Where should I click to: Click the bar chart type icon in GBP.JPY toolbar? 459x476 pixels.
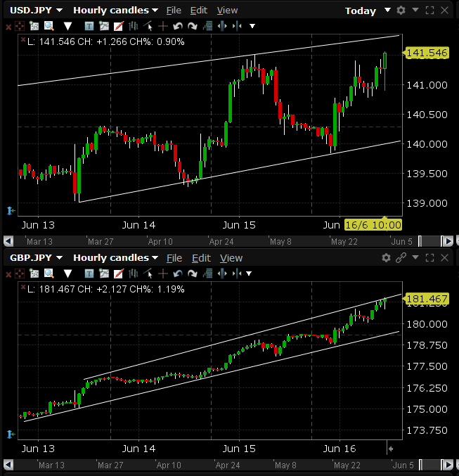[x=134, y=274]
